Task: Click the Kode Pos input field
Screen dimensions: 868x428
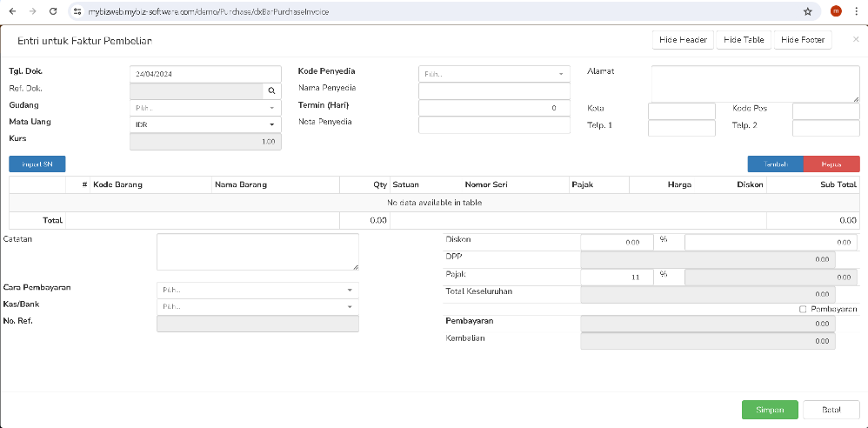Action: coord(826,111)
